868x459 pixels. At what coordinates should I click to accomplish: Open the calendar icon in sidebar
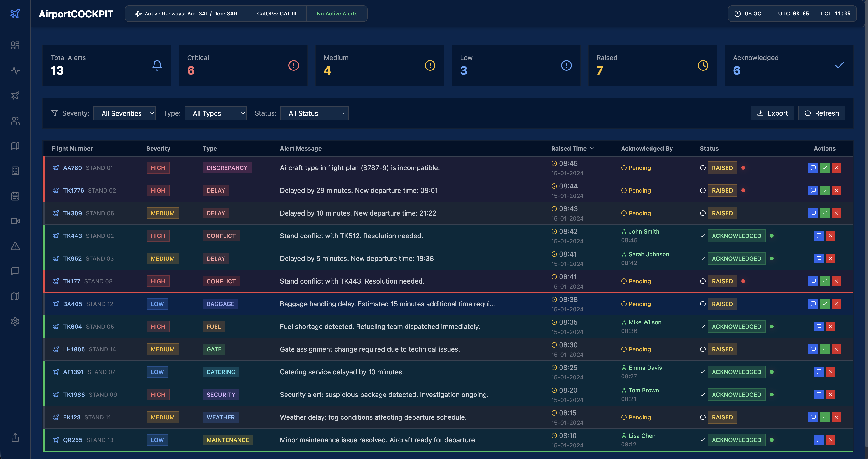[15, 196]
